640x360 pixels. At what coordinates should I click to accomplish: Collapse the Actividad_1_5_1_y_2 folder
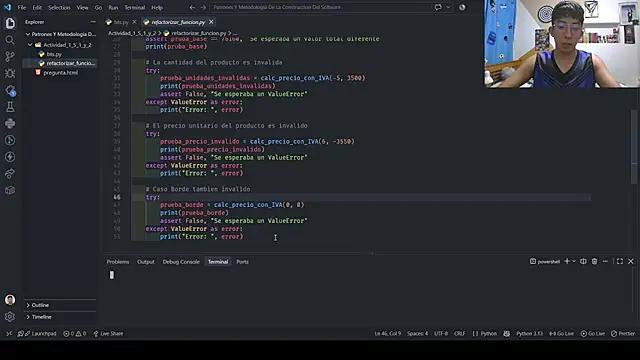[x=30, y=45]
